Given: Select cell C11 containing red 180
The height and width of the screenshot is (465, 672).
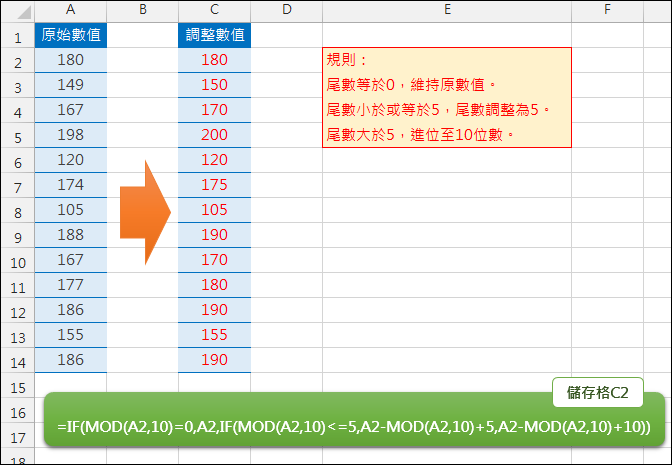Looking at the screenshot, I should click(214, 285).
